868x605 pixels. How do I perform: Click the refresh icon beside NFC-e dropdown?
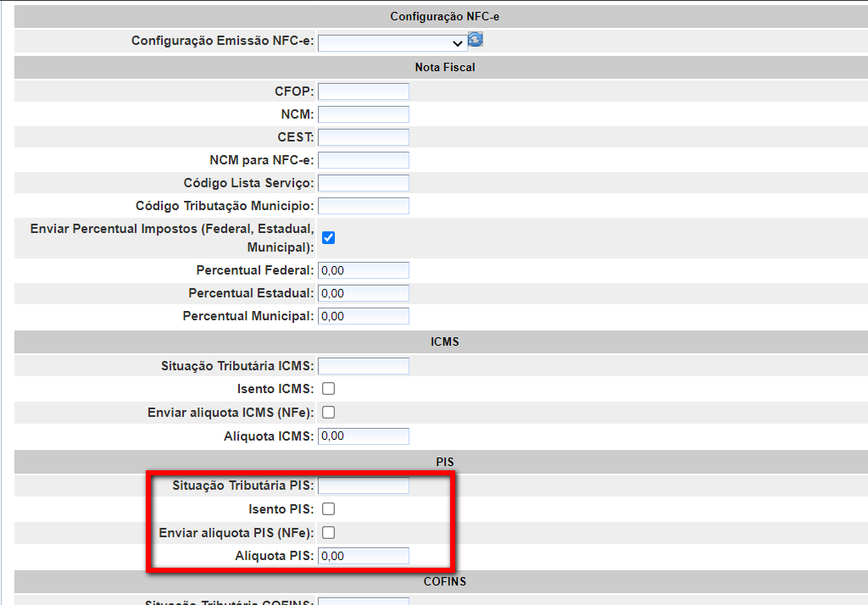point(476,40)
